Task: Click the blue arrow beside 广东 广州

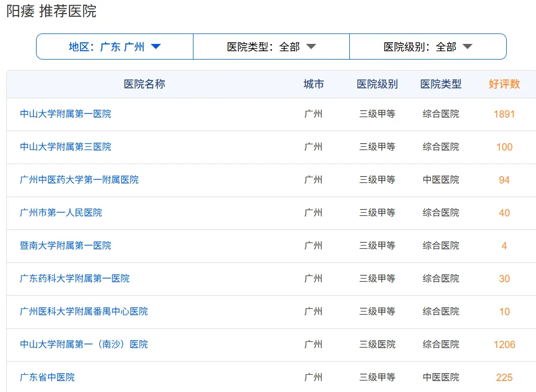Action: click(x=156, y=47)
